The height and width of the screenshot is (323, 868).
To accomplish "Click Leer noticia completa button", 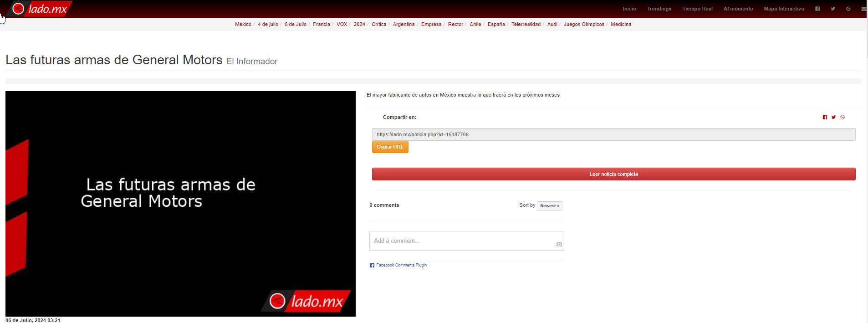I will [613, 174].
